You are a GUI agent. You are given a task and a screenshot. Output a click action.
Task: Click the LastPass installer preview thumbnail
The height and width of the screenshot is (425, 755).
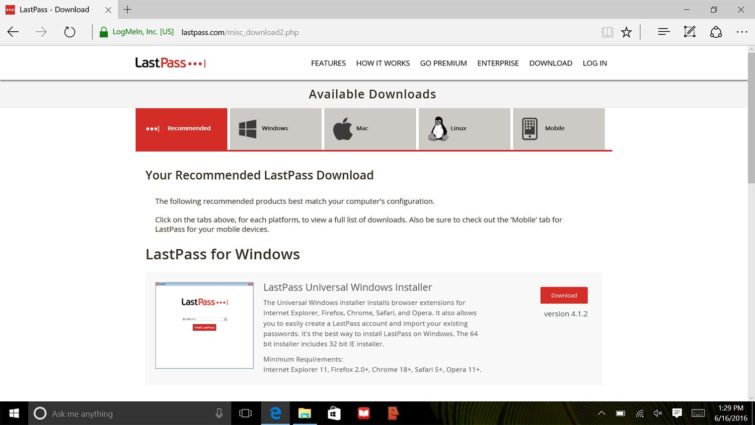coord(204,325)
